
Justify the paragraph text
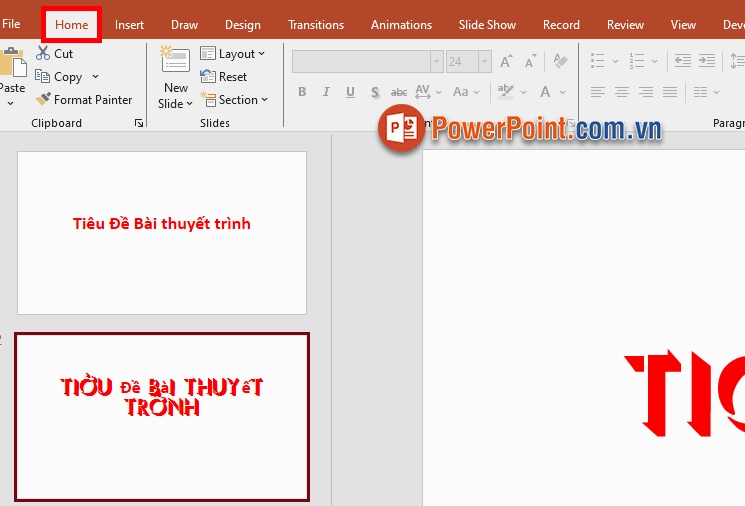click(670, 91)
